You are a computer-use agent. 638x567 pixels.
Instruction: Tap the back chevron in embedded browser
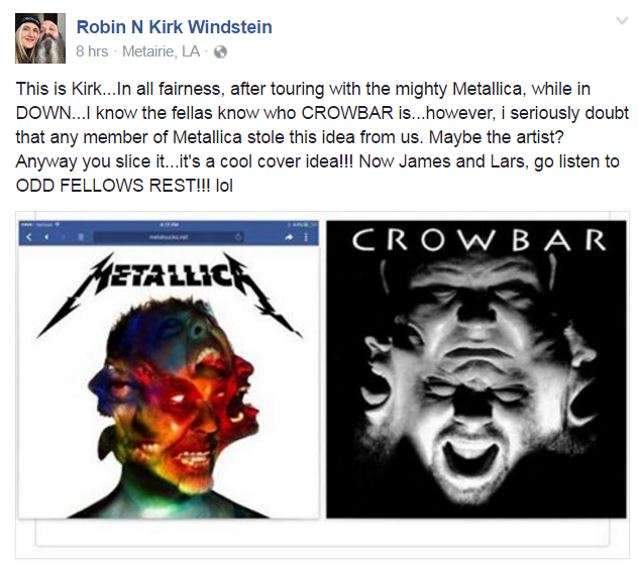click(x=29, y=237)
